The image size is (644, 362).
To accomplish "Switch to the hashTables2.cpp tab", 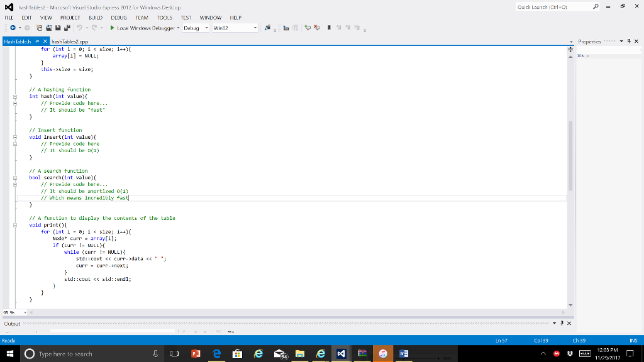I will coord(70,41).
